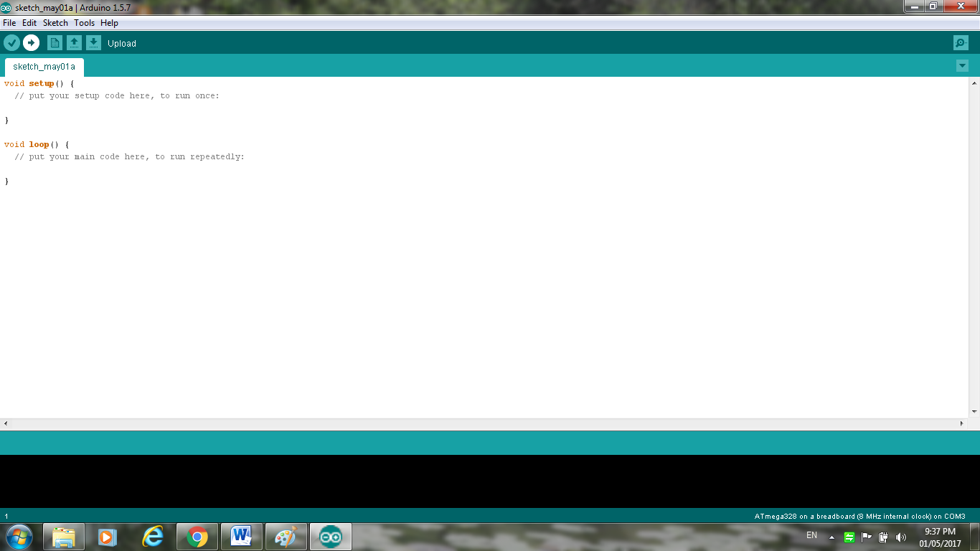
Task: Open File Explorer from the taskbar
Action: [64, 537]
